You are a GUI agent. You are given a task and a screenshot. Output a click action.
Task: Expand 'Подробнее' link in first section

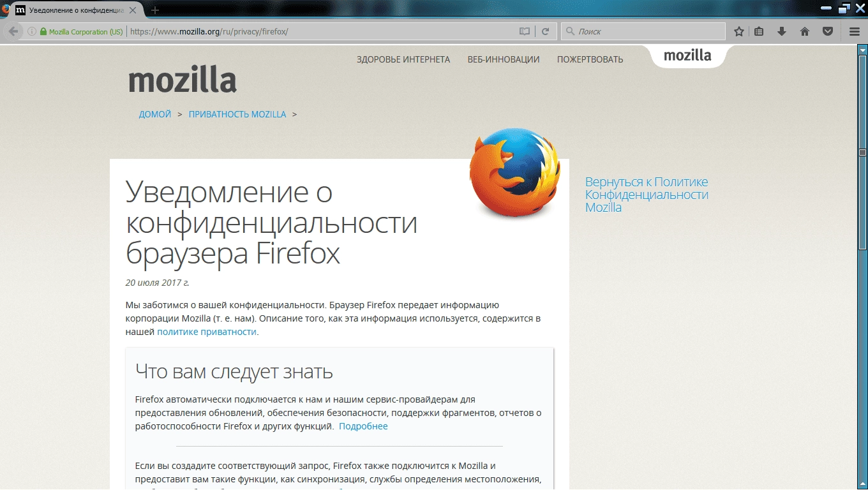pyautogui.click(x=363, y=426)
